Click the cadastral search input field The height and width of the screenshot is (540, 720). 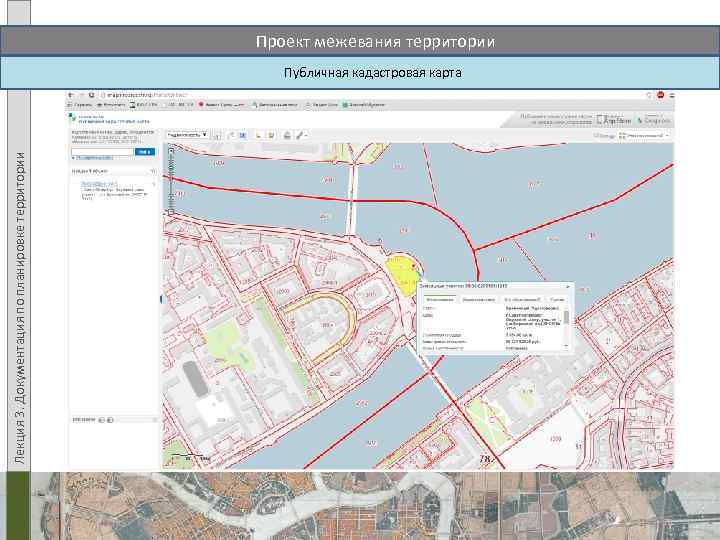tap(102, 152)
